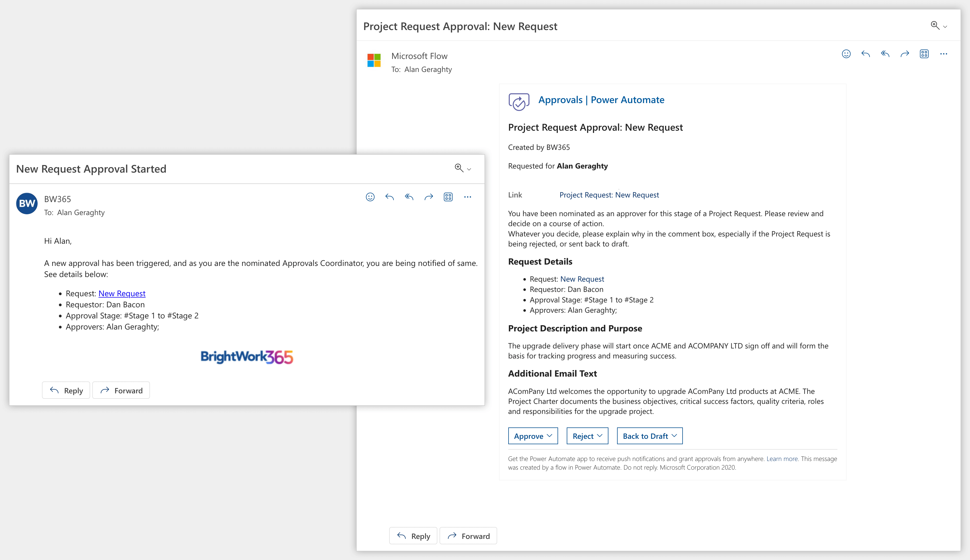This screenshot has height=560, width=970.
Task: Open more actions ellipsis on BW365 email
Action: [467, 197]
